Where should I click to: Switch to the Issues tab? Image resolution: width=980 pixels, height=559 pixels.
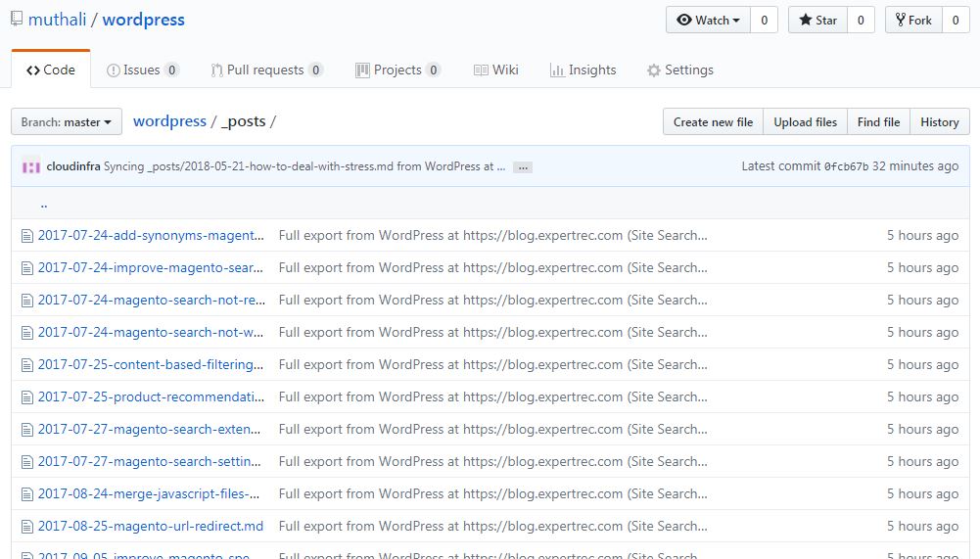coord(143,70)
